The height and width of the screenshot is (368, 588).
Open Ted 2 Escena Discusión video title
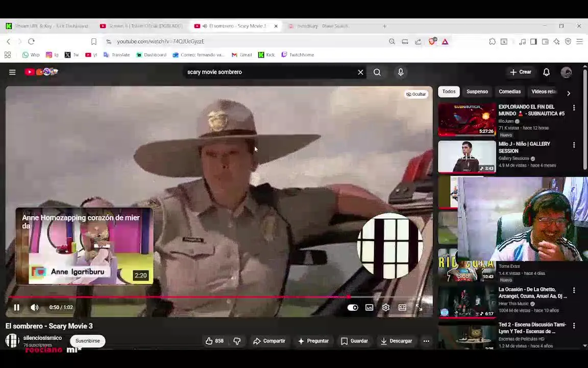[x=532, y=328]
